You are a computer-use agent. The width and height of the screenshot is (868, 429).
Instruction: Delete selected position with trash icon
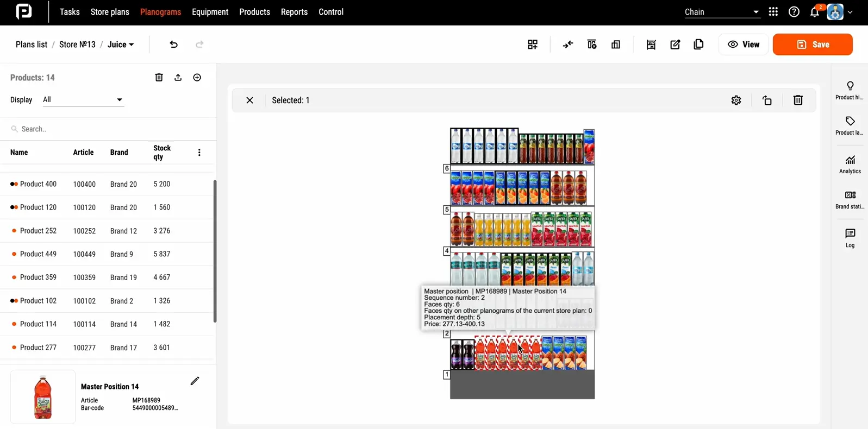click(x=797, y=100)
